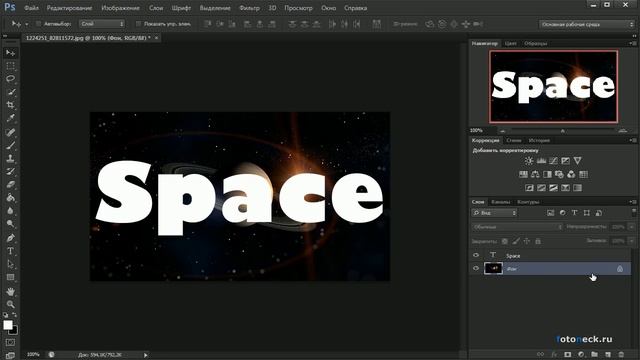Toggle lock layer position

527,241
